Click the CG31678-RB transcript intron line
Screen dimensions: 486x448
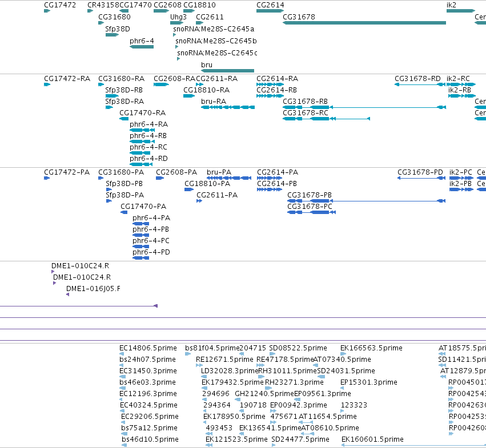[x=384, y=107]
